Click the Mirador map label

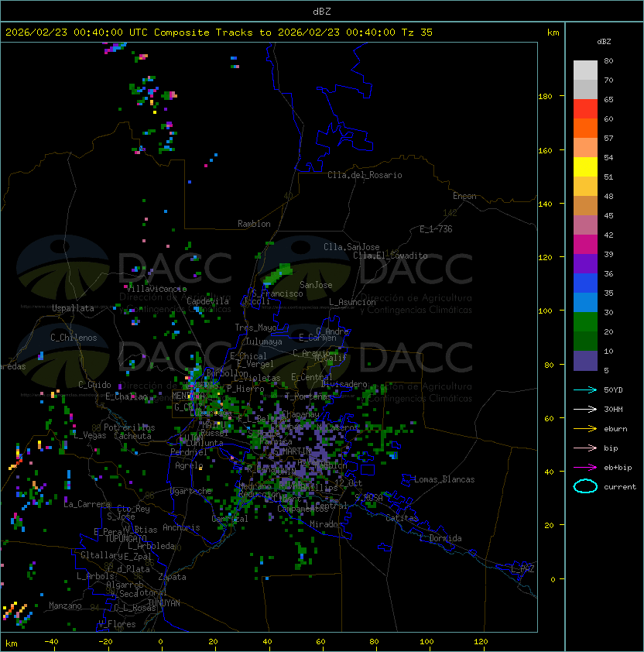tap(327, 524)
